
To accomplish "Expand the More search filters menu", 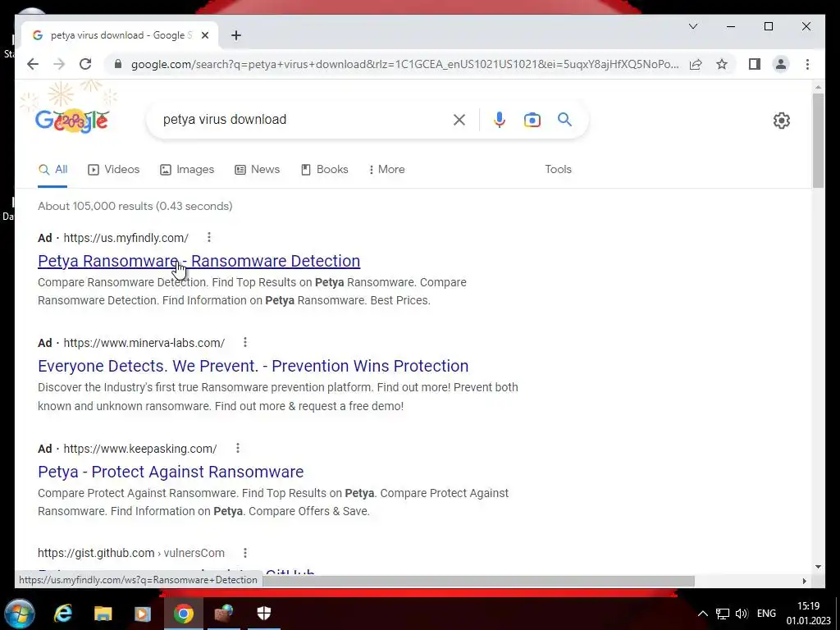I will point(387,169).
